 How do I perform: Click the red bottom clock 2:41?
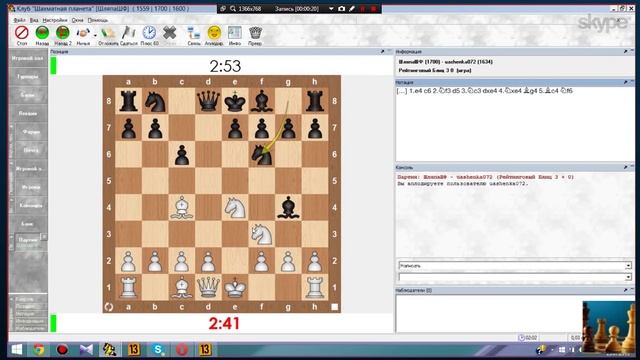(224, 324)
